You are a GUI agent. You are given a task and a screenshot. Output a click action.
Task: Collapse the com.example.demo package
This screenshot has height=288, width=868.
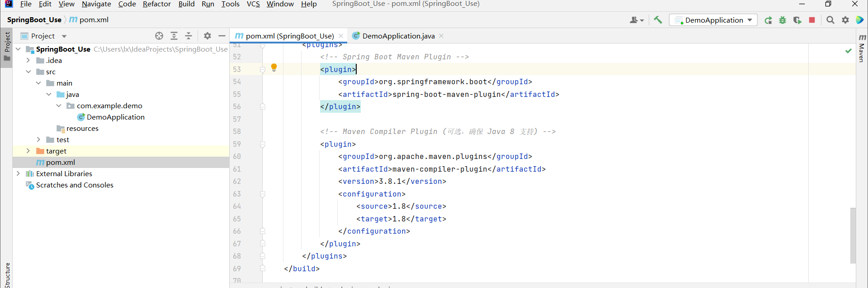point(59,106)
